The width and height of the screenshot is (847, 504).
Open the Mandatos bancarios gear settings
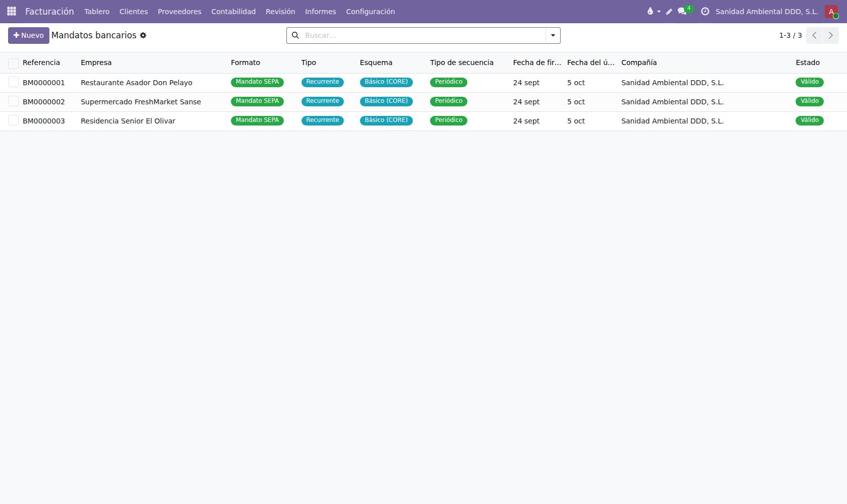(143, 35)
